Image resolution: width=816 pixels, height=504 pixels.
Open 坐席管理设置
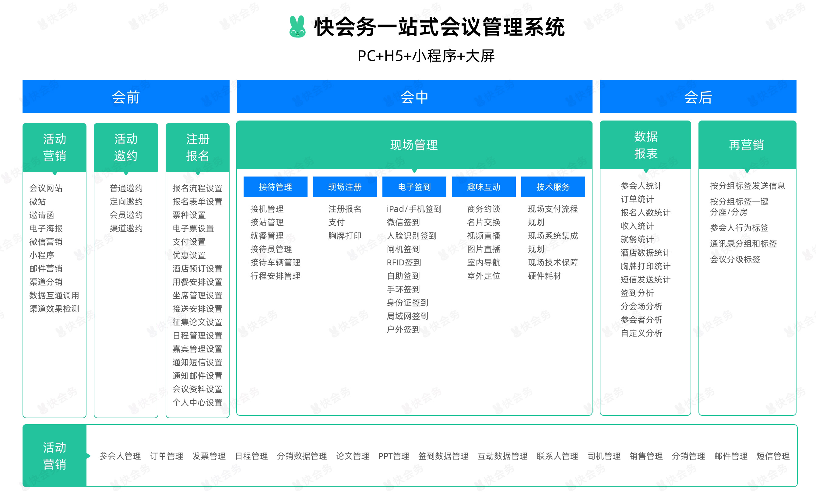pos(197,295)
